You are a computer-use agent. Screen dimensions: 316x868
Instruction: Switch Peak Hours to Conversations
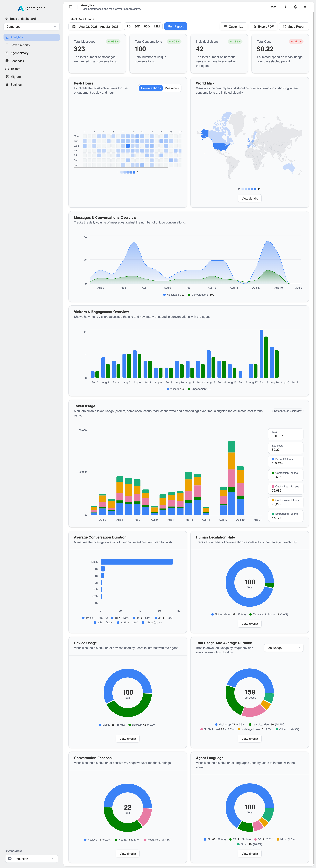[x=151, y=88]
